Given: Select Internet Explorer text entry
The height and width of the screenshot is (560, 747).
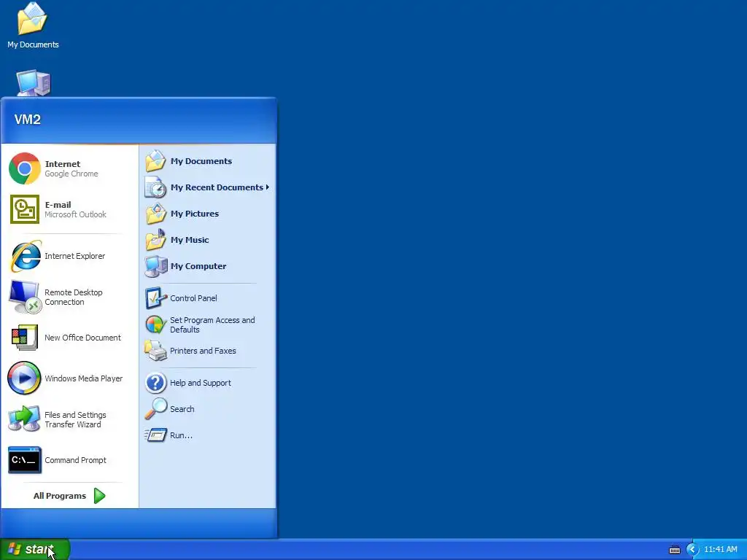Looking at the screenshot, I should pos(75,256).
